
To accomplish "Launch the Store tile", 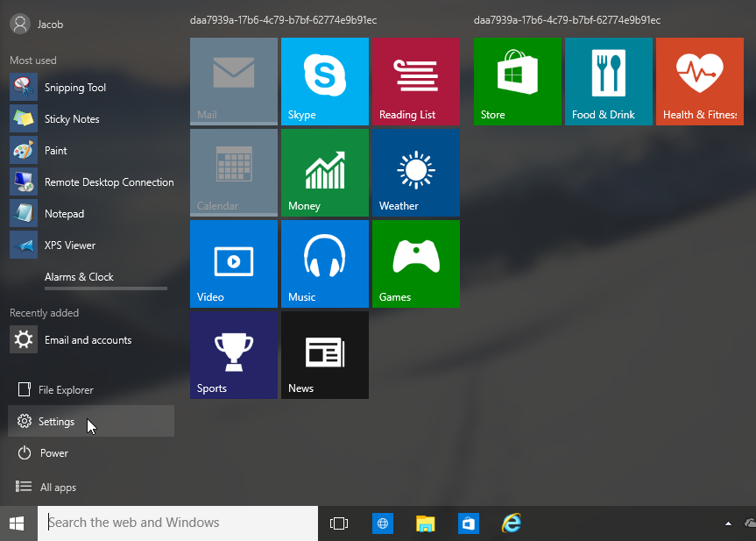I will [x=518, y=82].
